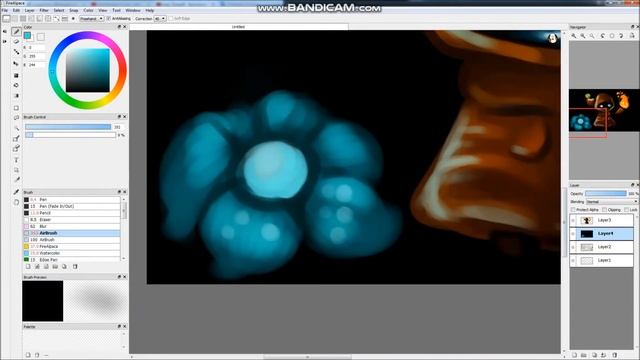This screenshot has height=360, width=640.
Task: Add a new palette color icon
Action: (x=28, y=355)
